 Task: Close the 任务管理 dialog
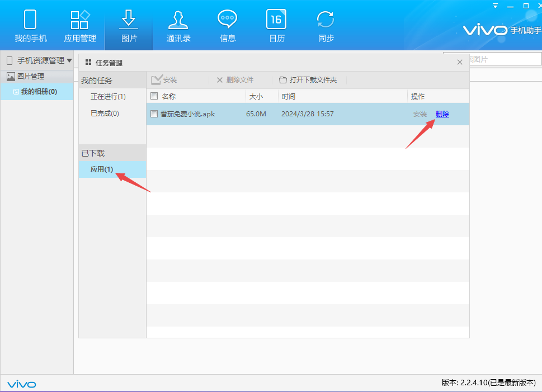click(x=460, y=62)
